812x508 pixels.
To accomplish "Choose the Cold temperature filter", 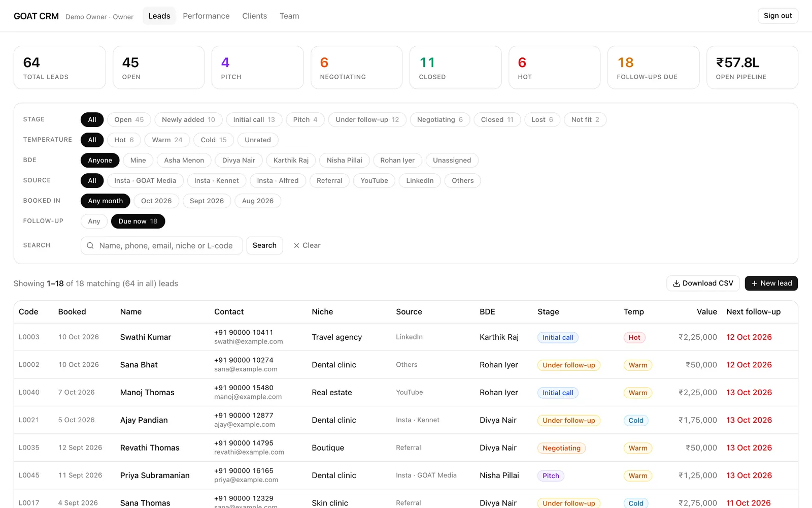I will pyautogui.click(x=213, y=140).
